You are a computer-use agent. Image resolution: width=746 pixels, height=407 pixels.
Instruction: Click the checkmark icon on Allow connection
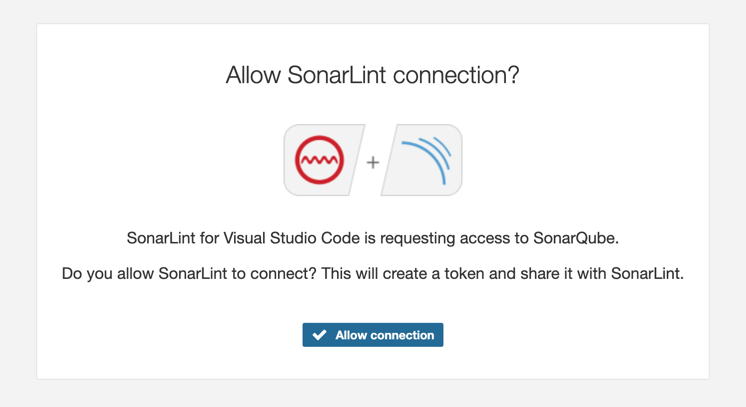click(x=319, y=335)
